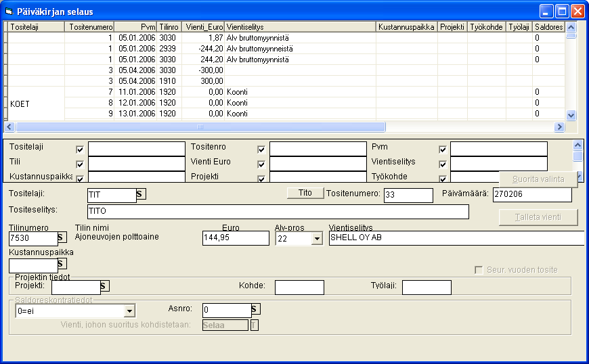Click the Tilinumero field containing 7530
Image resolution: width=589 pixels, height=364 pixels.
coord(33,239)
